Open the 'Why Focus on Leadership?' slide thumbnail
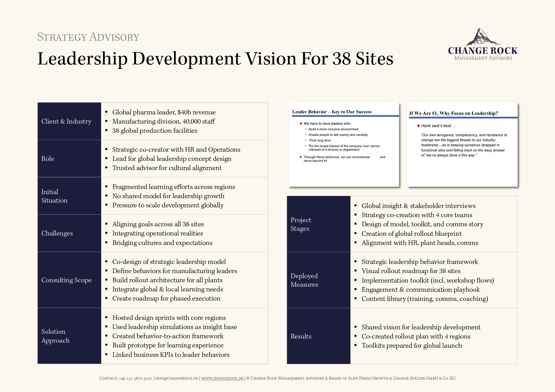Screen dimensions: 555x392 [x=462, y=144]
